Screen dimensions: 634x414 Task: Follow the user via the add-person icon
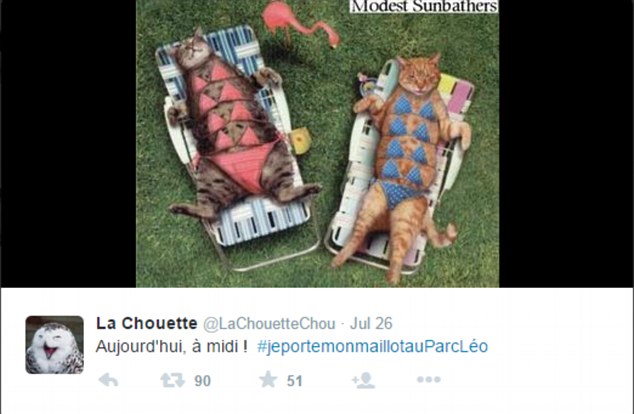pos(363,380)
